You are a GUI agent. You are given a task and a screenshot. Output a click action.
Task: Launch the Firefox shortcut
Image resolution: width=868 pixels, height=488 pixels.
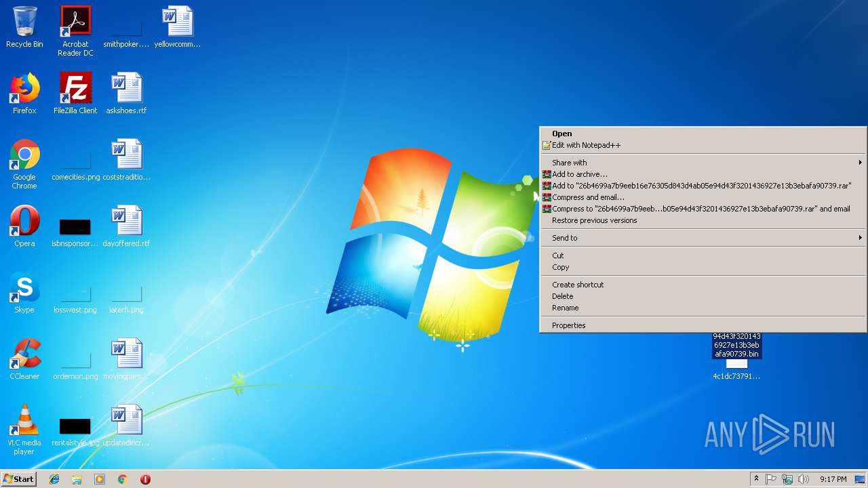(24, 94)
